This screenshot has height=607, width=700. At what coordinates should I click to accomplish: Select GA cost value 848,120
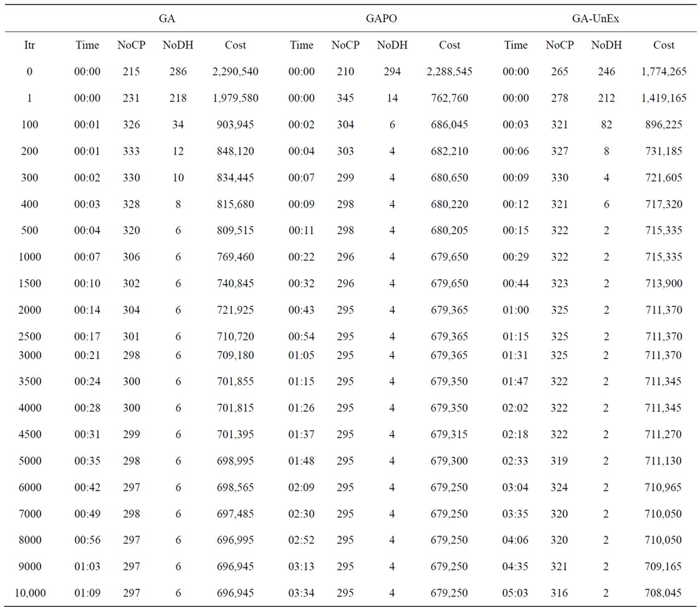click(235, 151)
